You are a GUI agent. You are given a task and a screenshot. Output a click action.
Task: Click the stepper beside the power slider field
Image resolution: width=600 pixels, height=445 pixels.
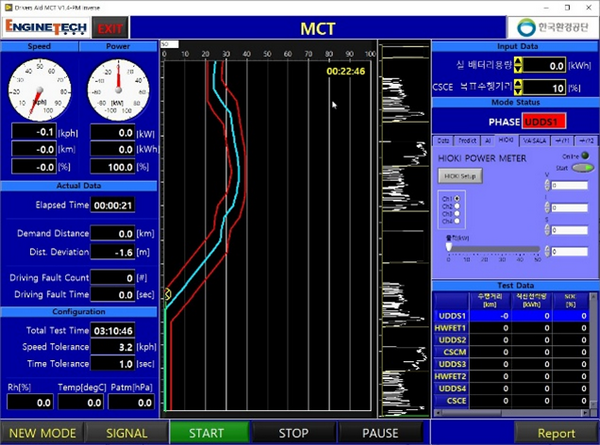[x=547, y=251]
